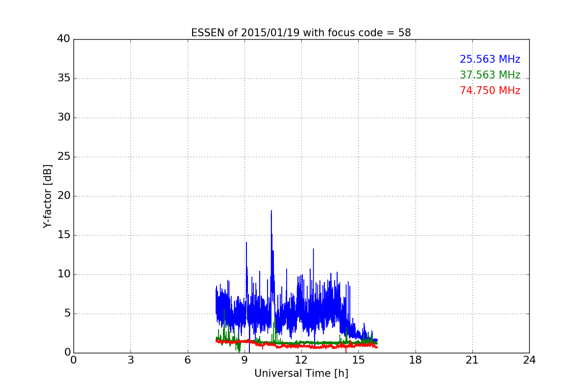Click the y-axis tick label 30

64,117
